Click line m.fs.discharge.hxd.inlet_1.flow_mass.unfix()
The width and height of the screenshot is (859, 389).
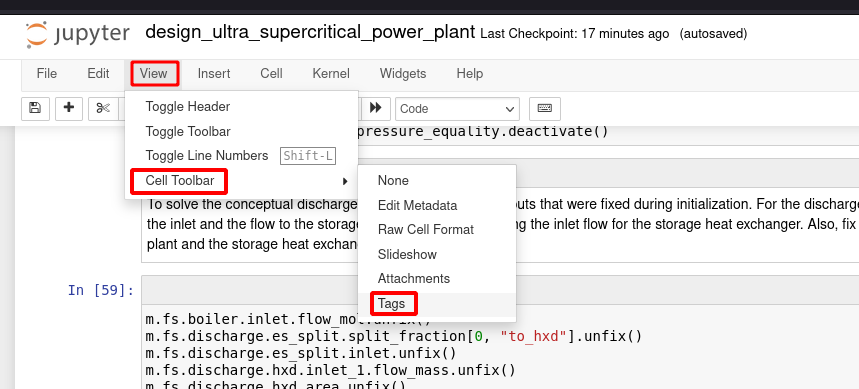click(x=330, y=370)
